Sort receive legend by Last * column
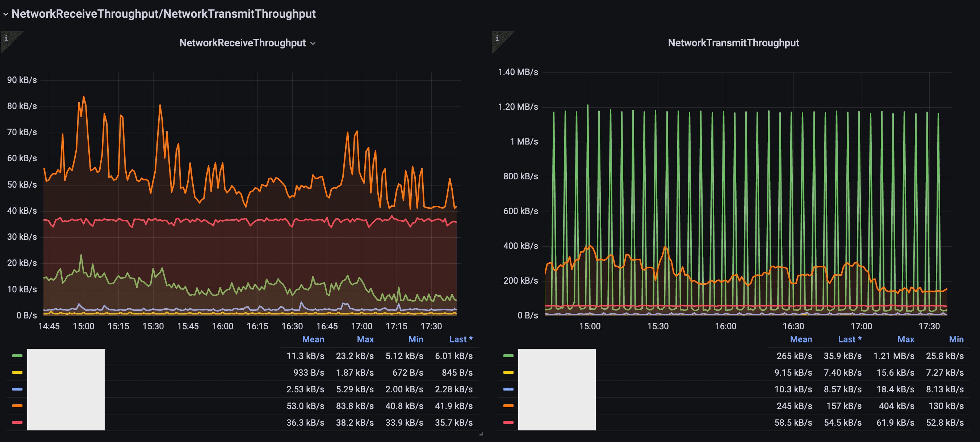Image resolution: width=980 pixels, height=442 pixels. click(x=460, y=339)
